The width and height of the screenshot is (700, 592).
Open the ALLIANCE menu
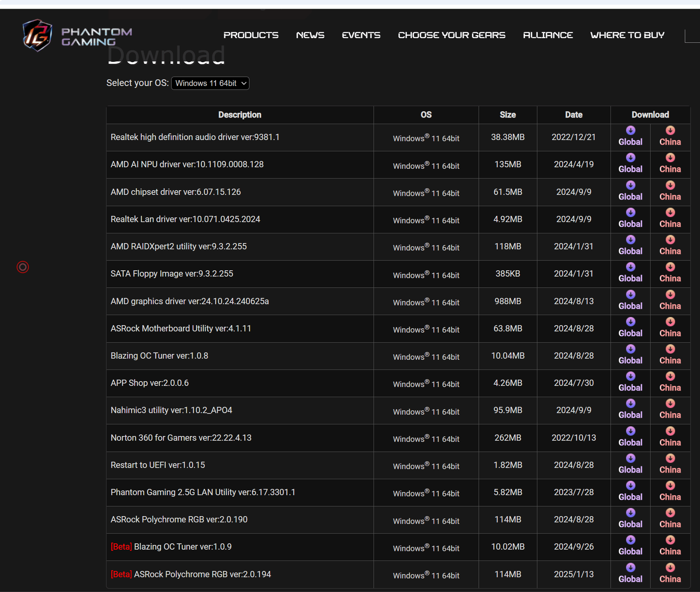point(548,35)
